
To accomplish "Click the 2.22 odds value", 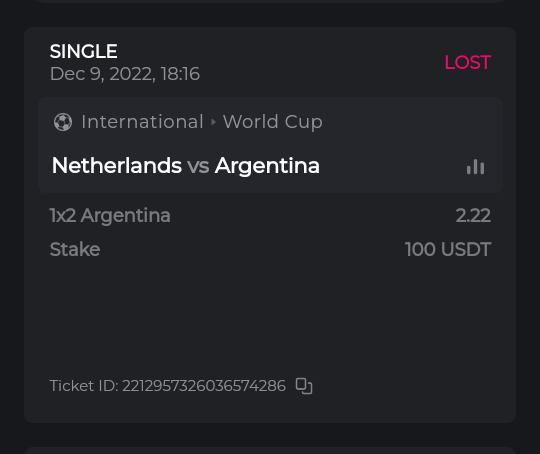I will (x=473, y=216).
